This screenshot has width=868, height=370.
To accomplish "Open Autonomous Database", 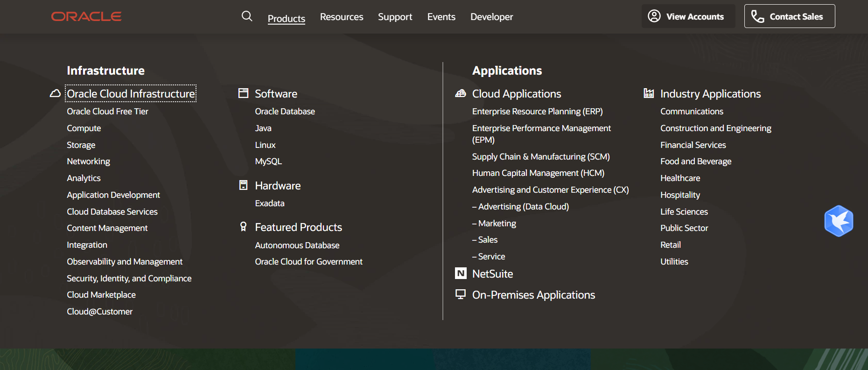I will coord(297,245).
